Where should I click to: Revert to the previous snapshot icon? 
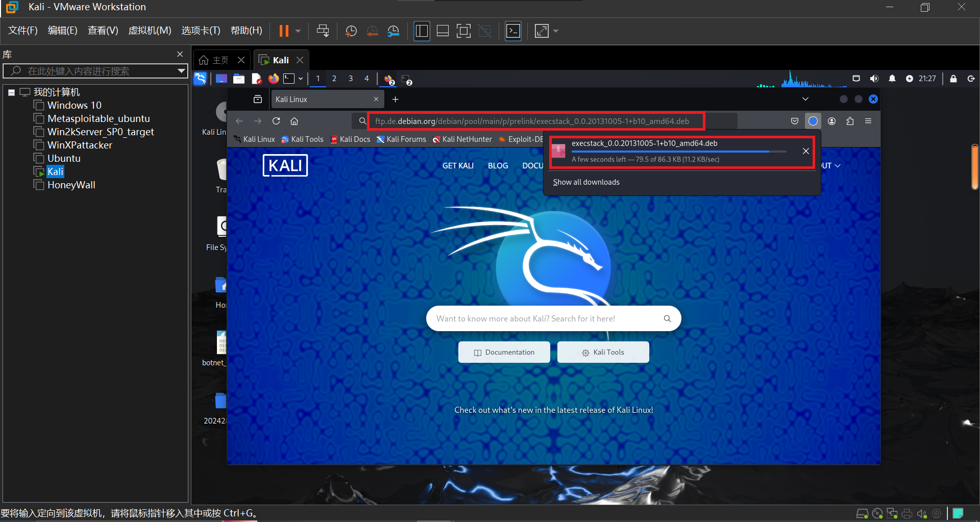tap(372, 31)
